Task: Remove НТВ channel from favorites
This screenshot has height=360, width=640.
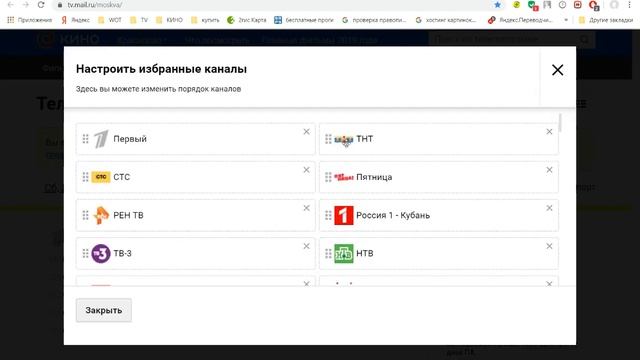Action: (x=549, y=246)
